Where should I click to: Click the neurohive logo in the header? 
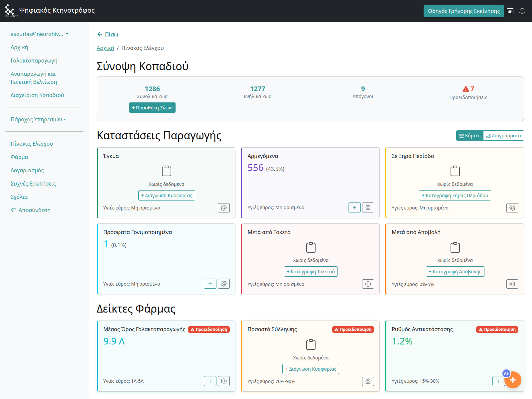(10, 11)
